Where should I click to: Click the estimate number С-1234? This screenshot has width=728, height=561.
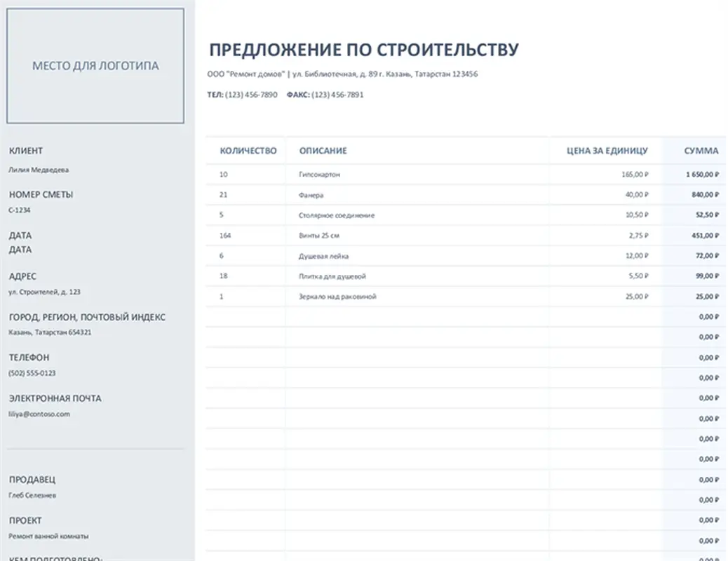pos(20,210)
